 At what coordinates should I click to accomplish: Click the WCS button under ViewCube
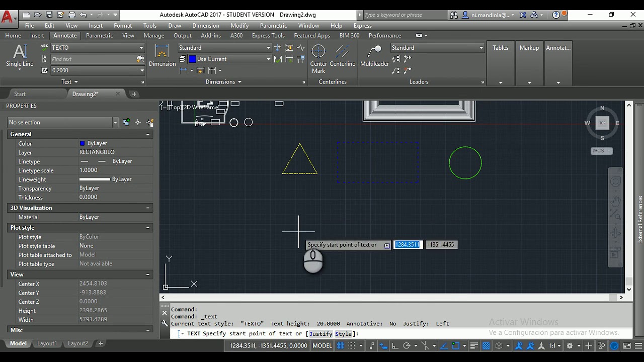(x=601, y=151)
